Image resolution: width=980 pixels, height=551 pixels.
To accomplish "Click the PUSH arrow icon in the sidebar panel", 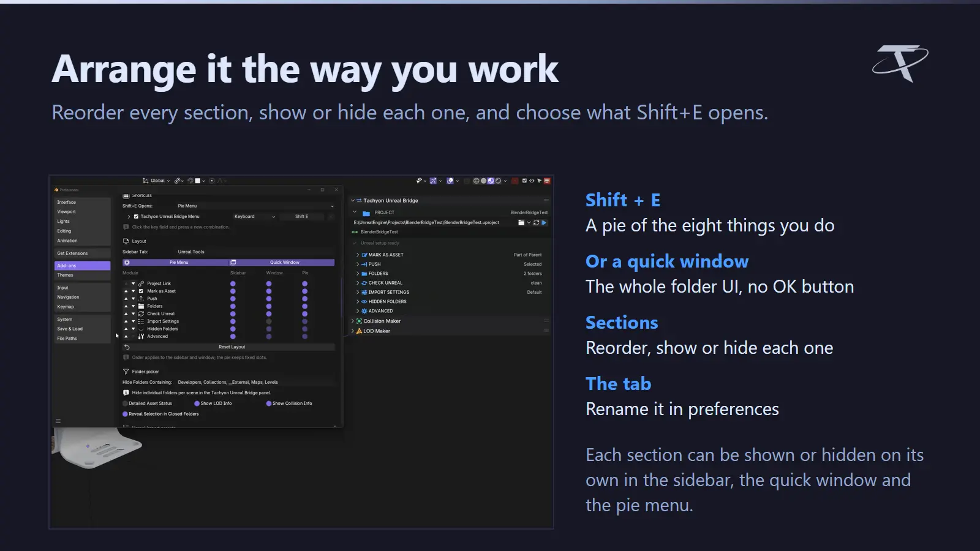I will pyautogui.click(x=364, y=264).
